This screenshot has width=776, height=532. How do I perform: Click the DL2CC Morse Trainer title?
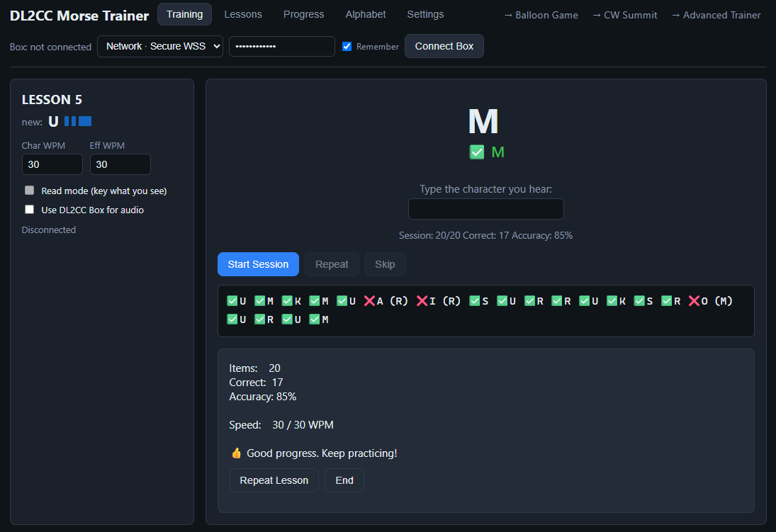coord(79,16)
